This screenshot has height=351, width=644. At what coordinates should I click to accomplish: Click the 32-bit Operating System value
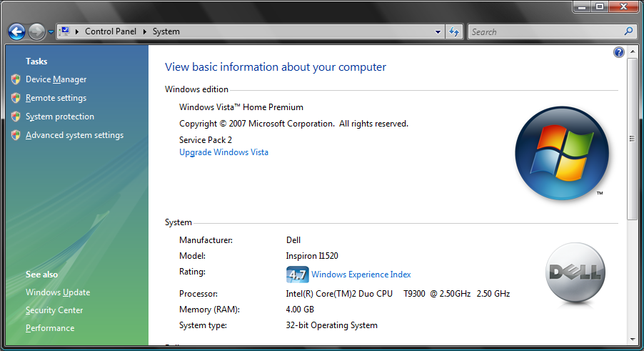[x=331, y=325]
